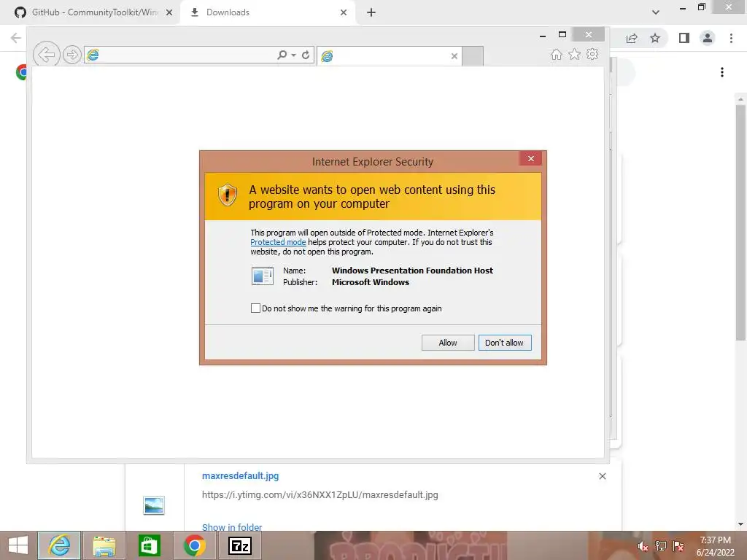Open the Chrome profile avatar

[x=708, y=38]
